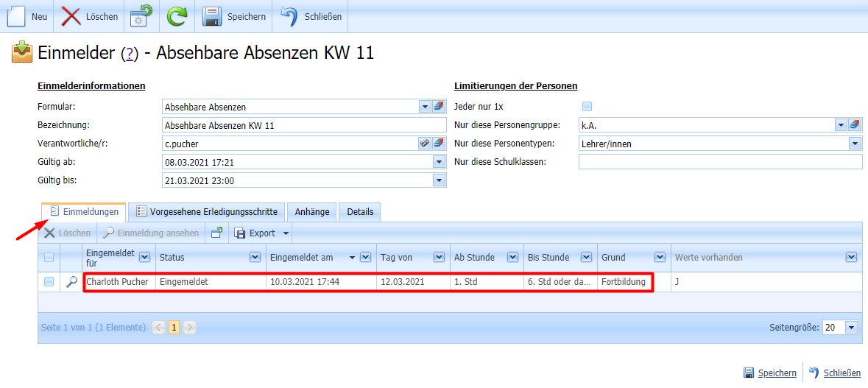Open the Gültig ab date dropdown
Screen dimensions: 868x388
[439, 162]
